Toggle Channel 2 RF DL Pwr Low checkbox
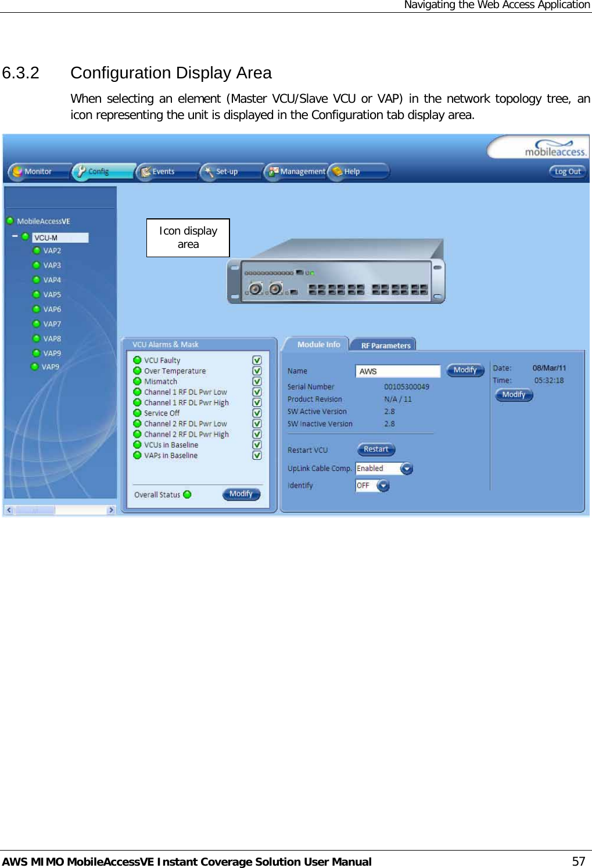Screen dimensions: 592x868 [x=257, y=423]
